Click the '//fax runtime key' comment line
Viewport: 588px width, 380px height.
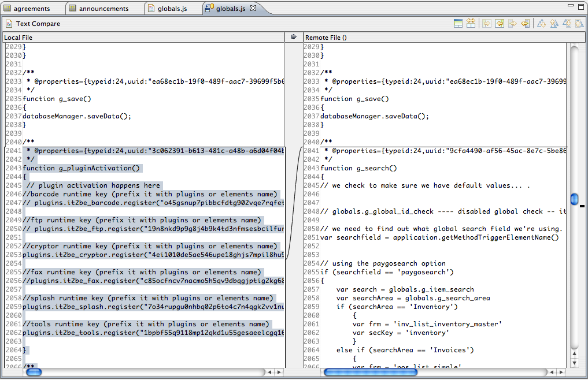142,271
